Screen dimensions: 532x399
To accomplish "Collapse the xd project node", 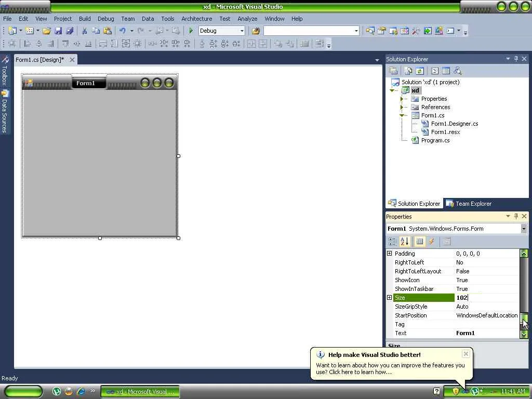I will [392, 90].
